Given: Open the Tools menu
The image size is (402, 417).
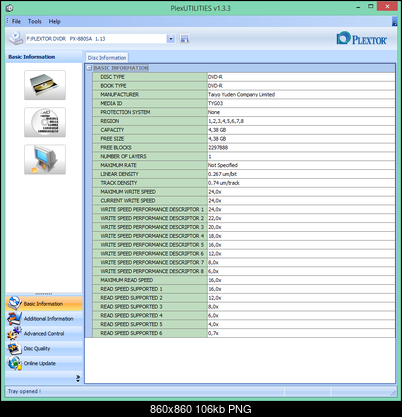Looking at the screenshot, I should tap(35, 21).
